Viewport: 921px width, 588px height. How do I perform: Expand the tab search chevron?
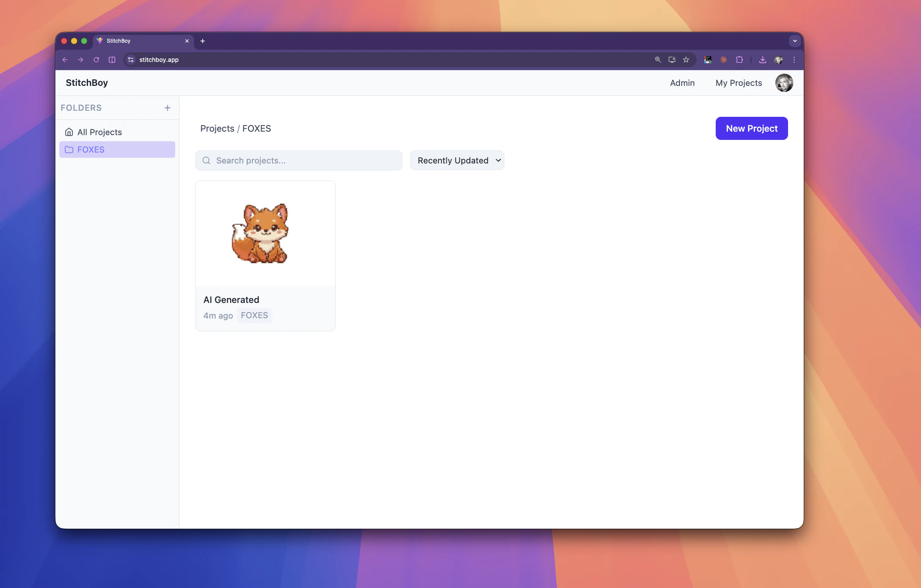click(795, 41)
